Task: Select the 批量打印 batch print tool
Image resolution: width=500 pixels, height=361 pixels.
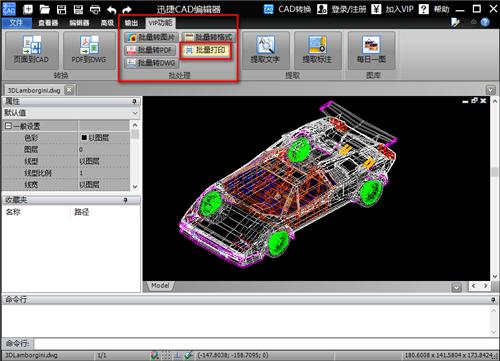Action: [x=206, y=50]
